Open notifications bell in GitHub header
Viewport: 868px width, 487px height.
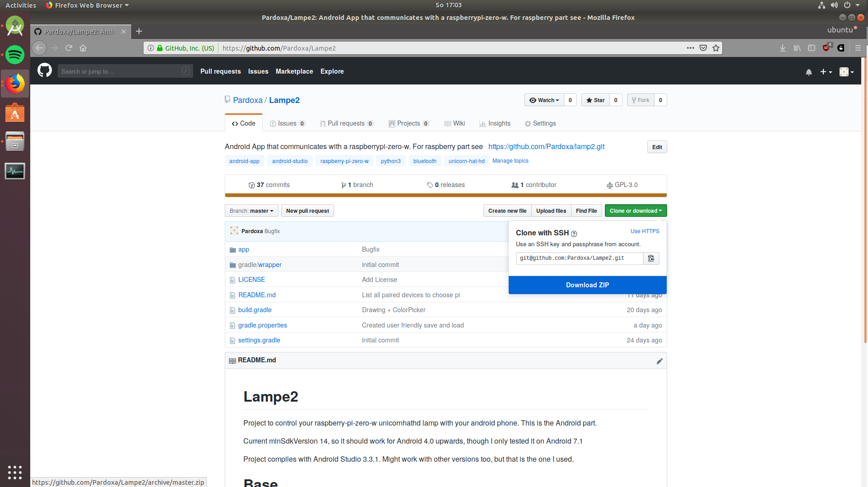pos(809,72)
